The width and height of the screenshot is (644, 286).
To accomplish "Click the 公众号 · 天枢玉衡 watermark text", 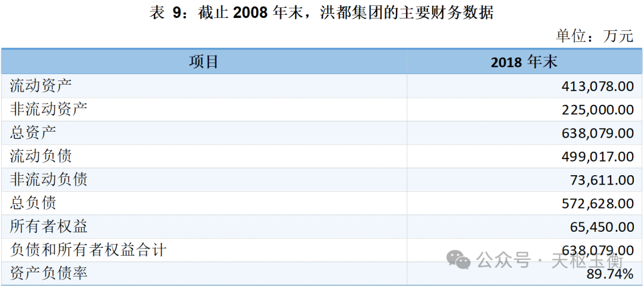I will (550, 260).
